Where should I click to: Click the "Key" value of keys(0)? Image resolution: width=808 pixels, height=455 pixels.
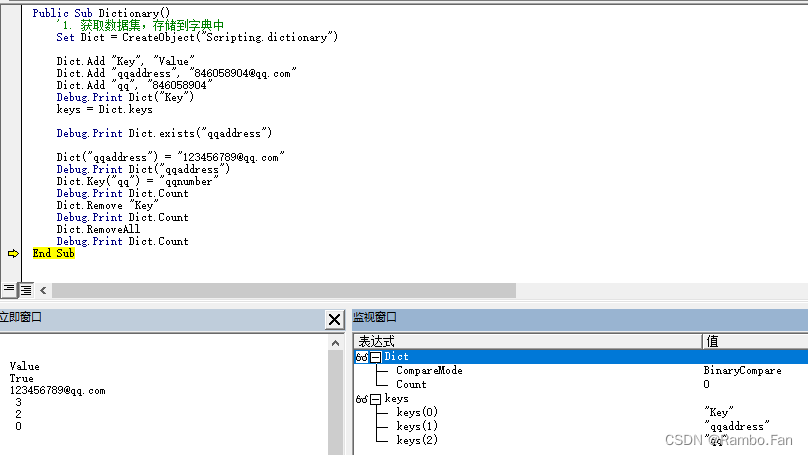coord(719,412)
